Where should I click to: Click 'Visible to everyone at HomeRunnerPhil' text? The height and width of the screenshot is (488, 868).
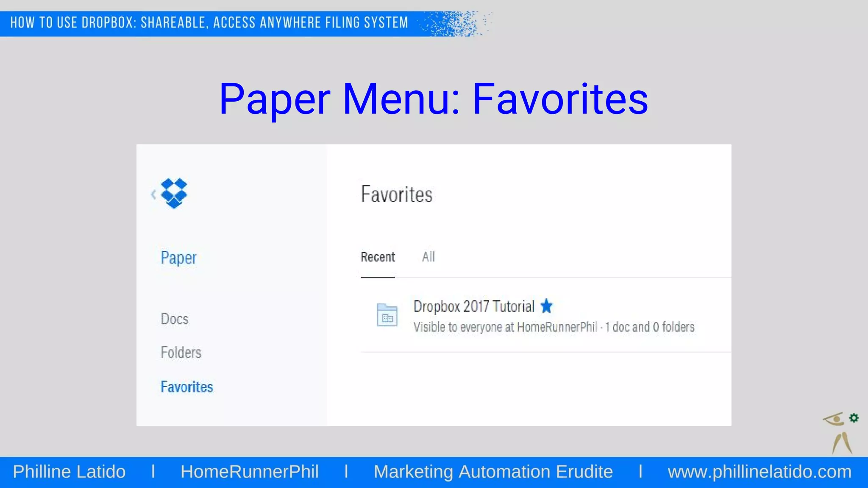pos(505,327)
